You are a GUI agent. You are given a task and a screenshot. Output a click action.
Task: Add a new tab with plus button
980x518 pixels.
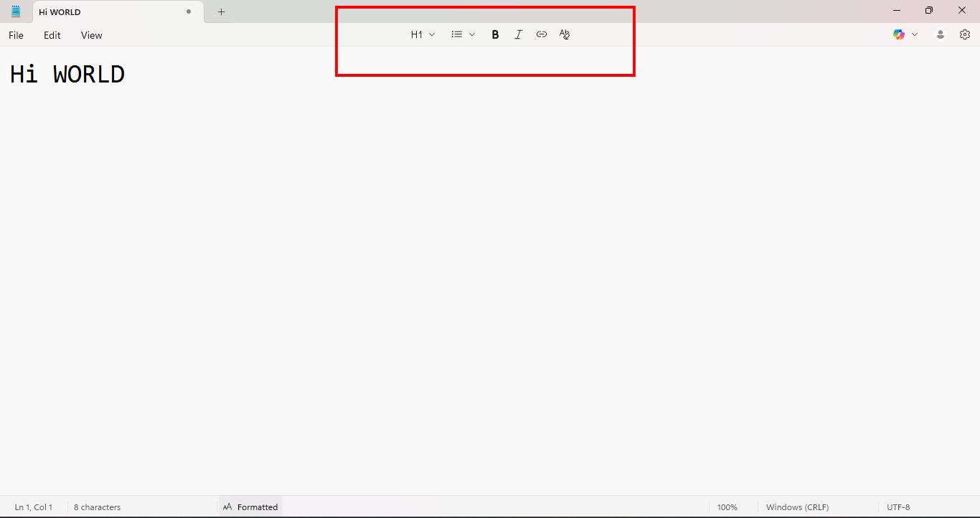point(221,11)
